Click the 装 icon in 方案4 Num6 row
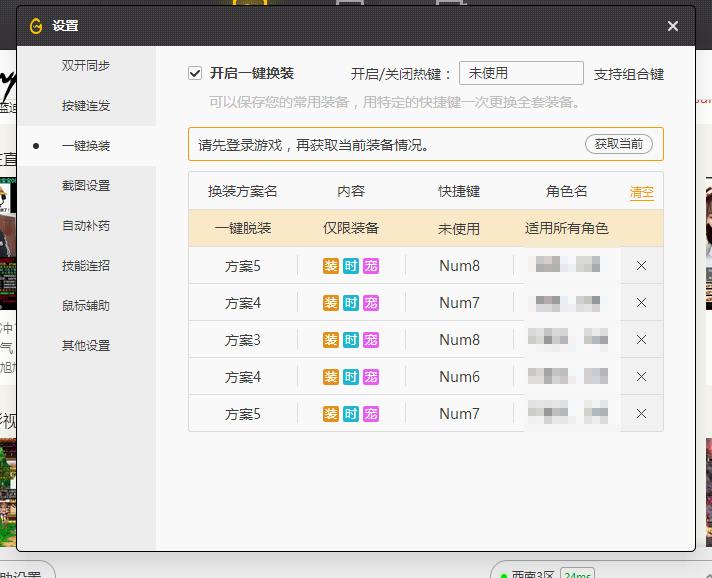The width and height of the screenshot is (712, 578). (331, 377)
